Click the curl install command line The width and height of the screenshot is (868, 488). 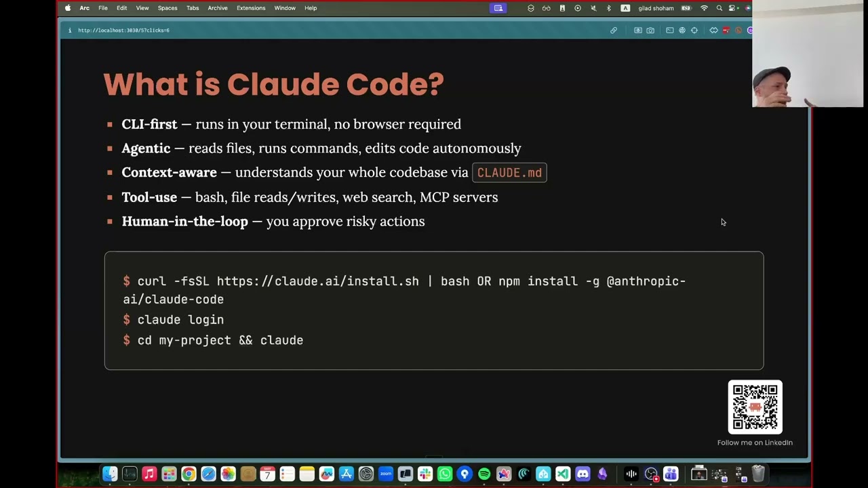point(404,289)
